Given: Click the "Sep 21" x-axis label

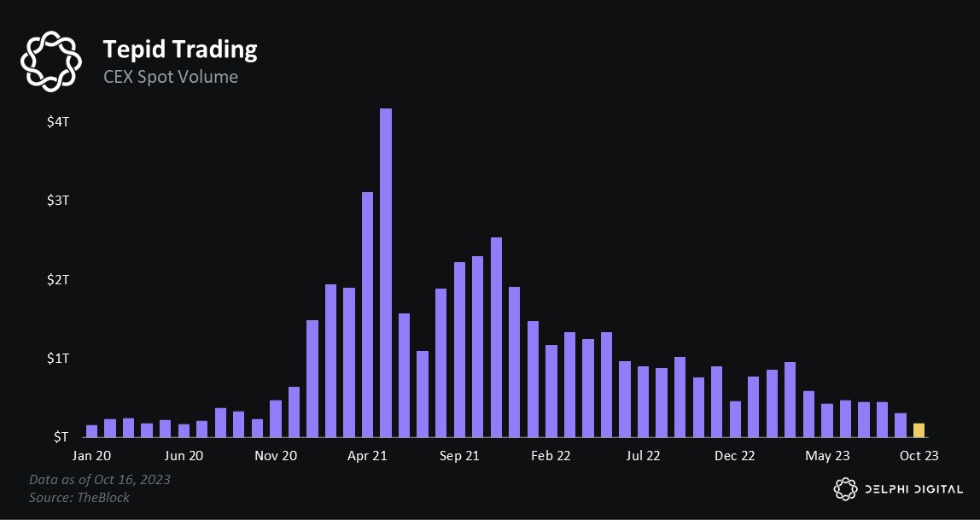Looking at the screenshot, I should [459, 456].
